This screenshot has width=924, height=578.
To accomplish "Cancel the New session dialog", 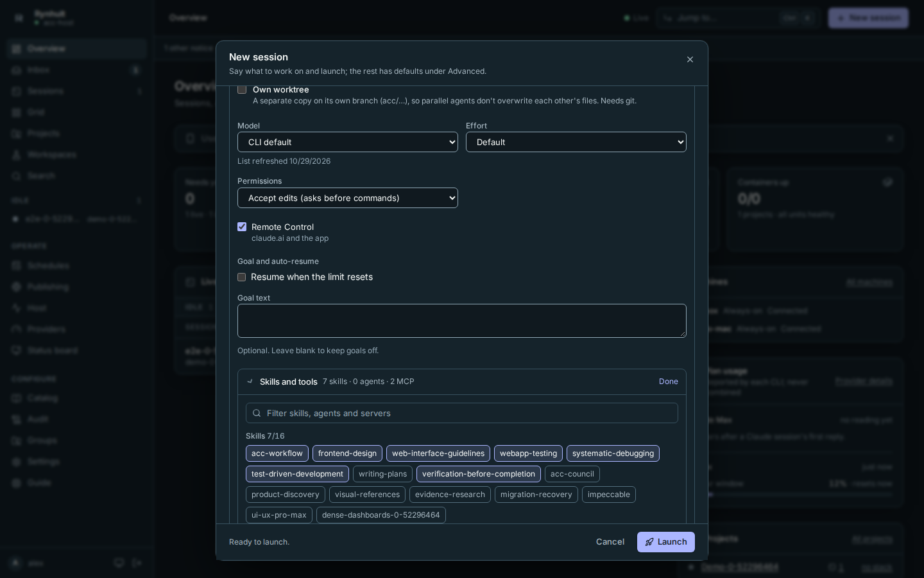I will click(610, 542).
